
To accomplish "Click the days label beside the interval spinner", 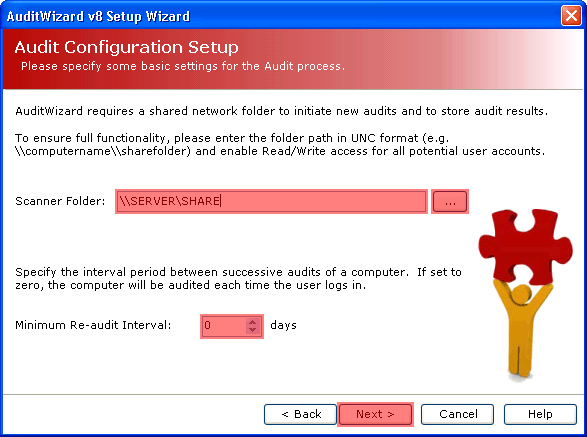I will point(283,325).
